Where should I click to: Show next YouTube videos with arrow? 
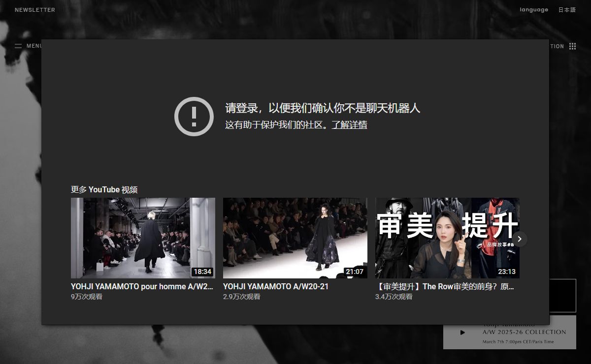pos(519,239)
